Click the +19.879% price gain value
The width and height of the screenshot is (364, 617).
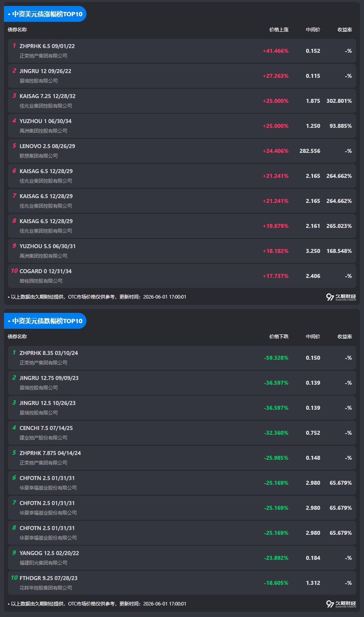pos(276,226)
